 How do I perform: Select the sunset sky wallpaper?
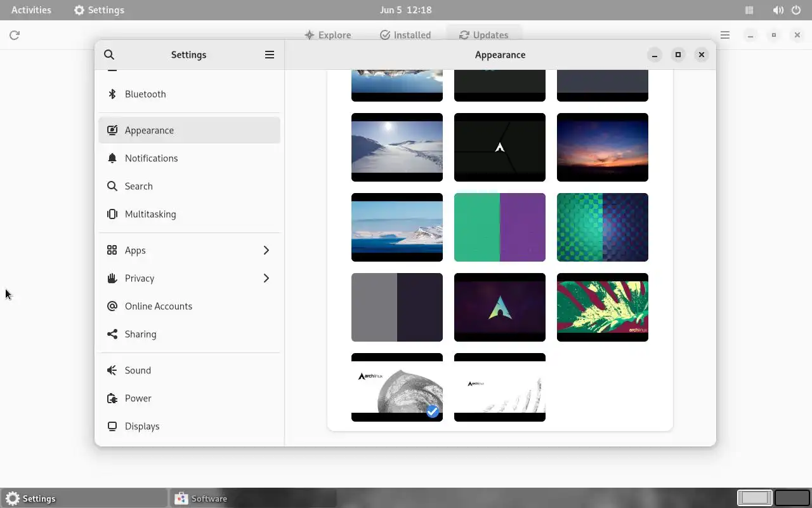point(603,147)
